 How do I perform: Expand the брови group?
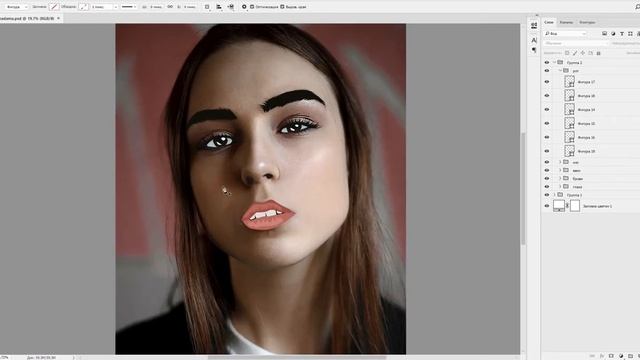(560, 178)
